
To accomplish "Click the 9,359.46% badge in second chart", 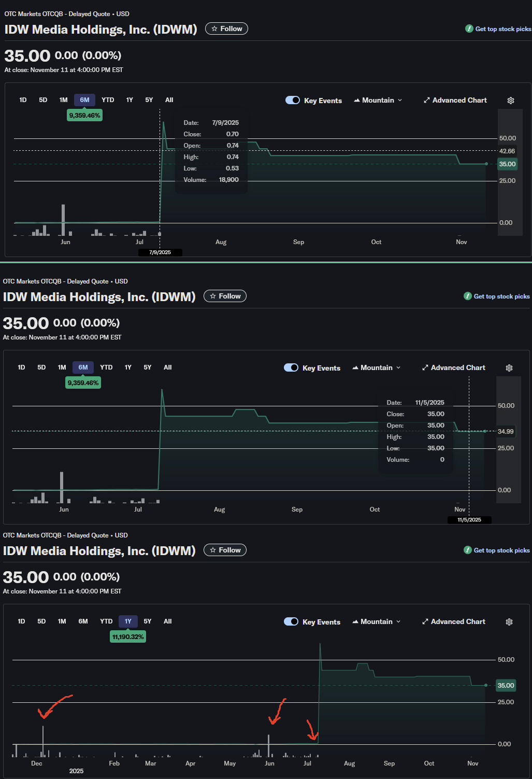I will pos(83,383).
